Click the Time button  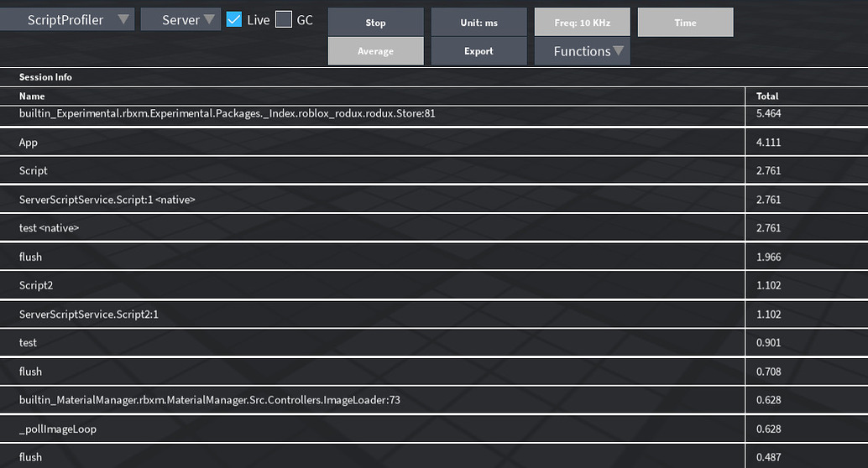click(685, 23)
